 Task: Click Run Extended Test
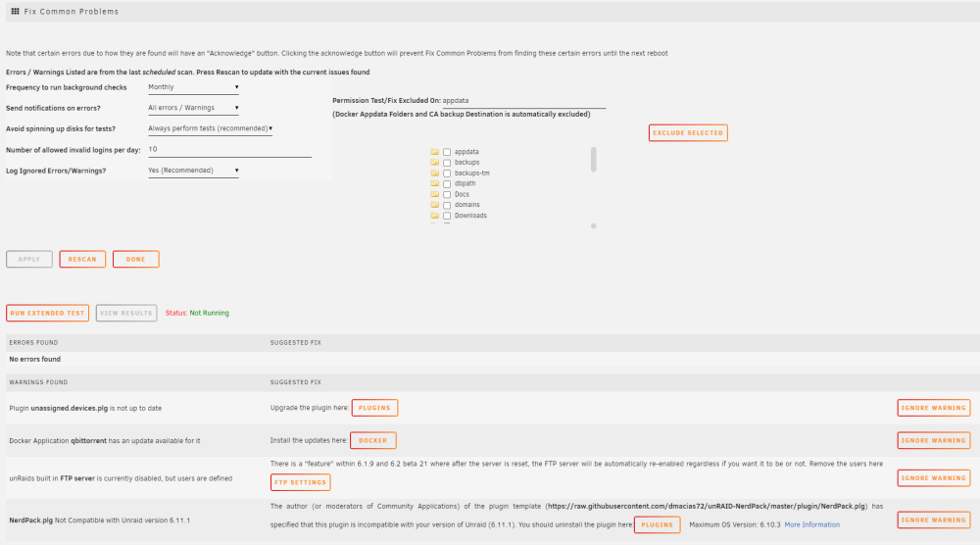tap(47, 313)
